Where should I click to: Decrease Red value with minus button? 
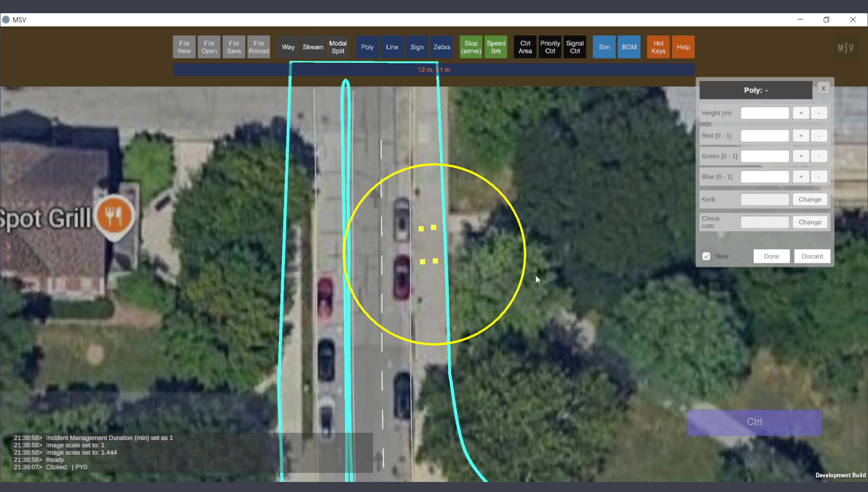819,136
